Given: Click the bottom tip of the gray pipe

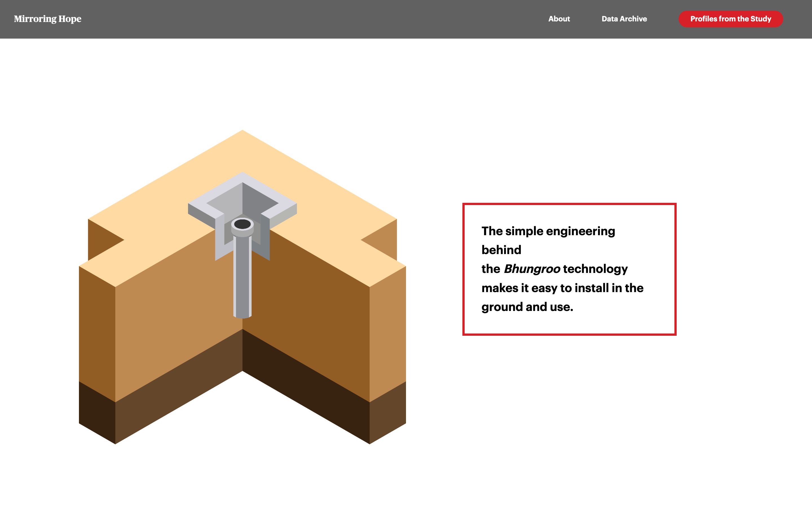Looking at the screenshot, I should coord(242,315).
